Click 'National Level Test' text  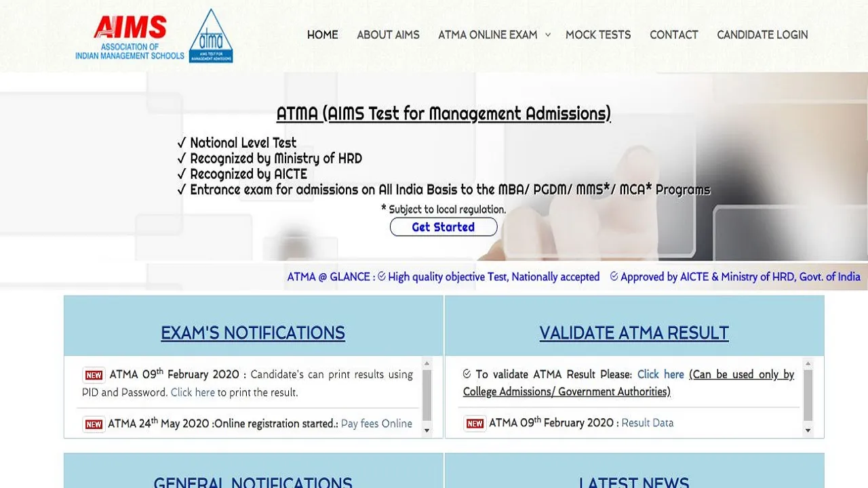[243, 143]
